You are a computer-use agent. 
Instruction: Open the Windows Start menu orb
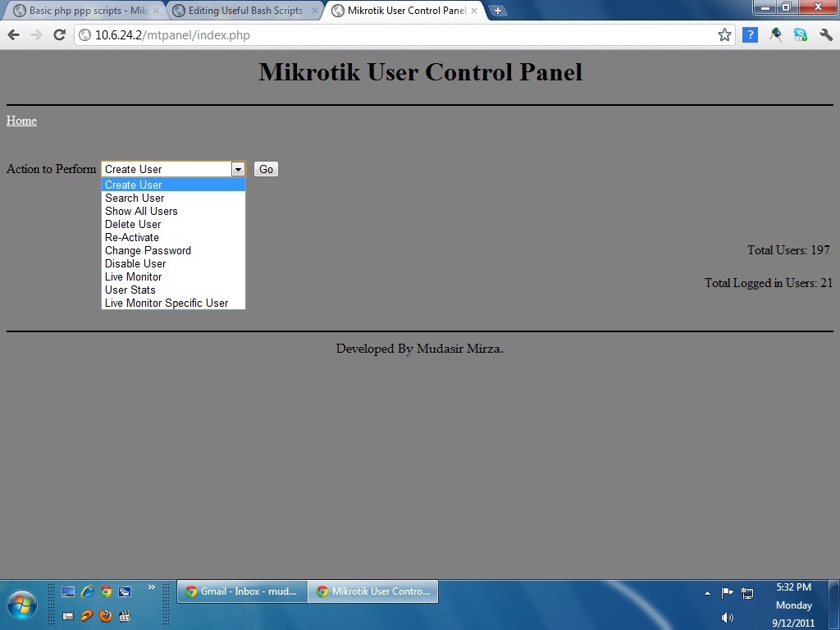point(22,605)
